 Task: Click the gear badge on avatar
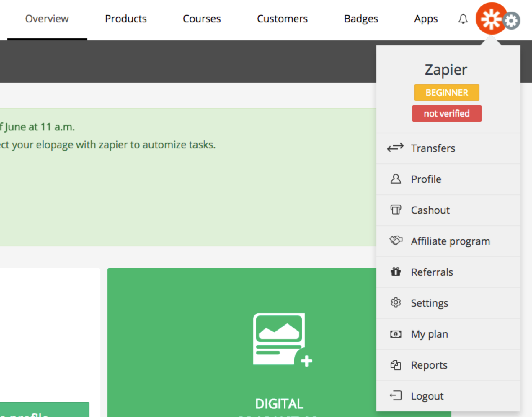(511, 21)
